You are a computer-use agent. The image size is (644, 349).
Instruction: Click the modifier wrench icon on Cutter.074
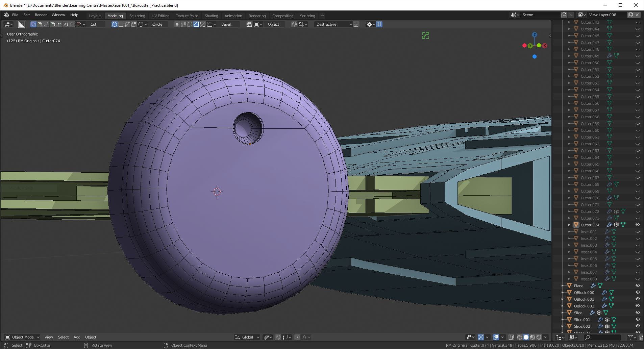click(x=610, y=225)
